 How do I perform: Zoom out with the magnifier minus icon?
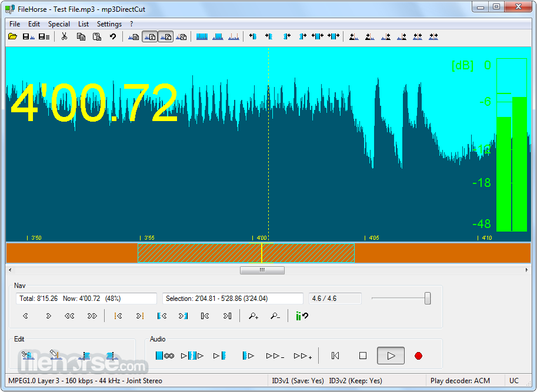(275, 316)
